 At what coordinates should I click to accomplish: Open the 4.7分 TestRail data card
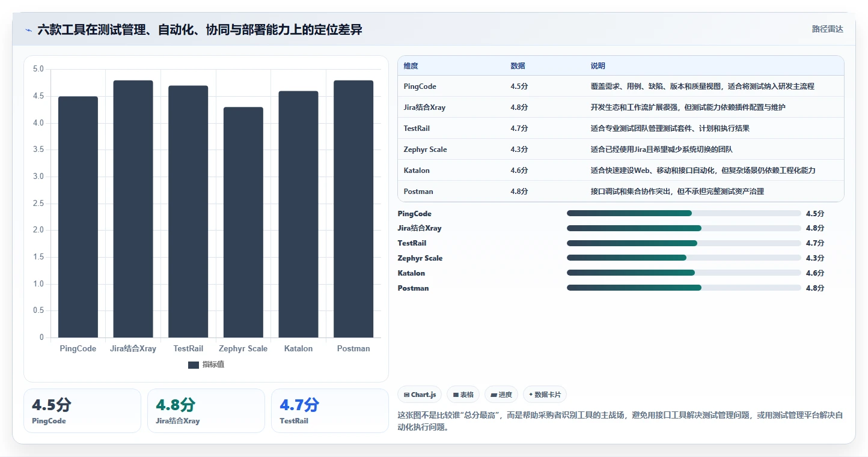coord(330,411)
